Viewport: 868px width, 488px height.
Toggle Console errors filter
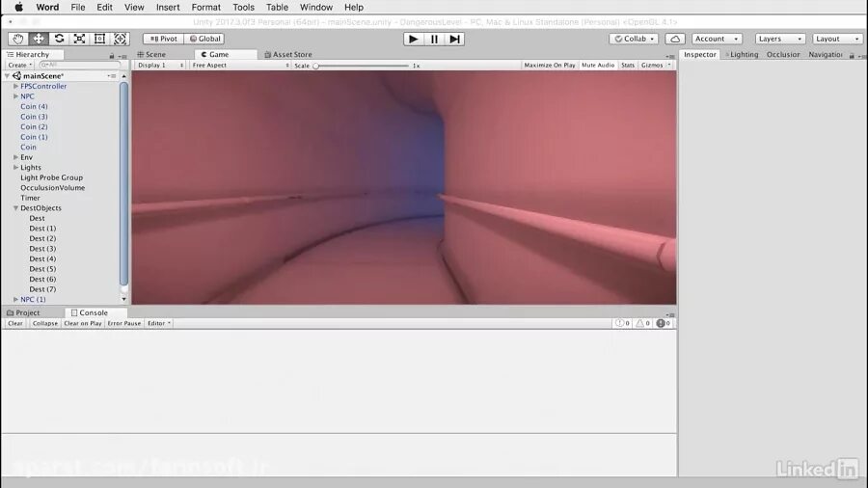pyautogui.click(x=663, y=323)
